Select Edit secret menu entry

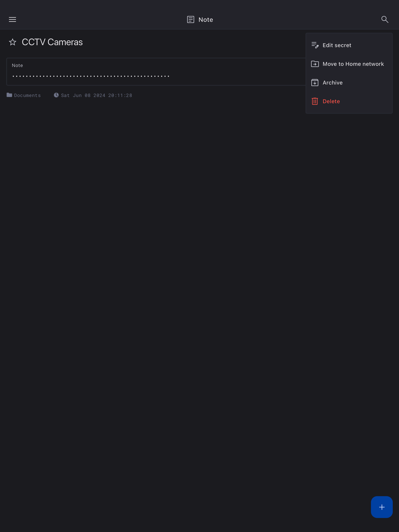349,45
